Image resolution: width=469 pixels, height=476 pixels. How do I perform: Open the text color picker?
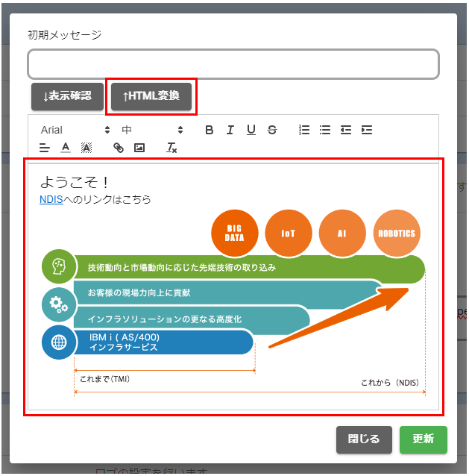tap(66, 148)
